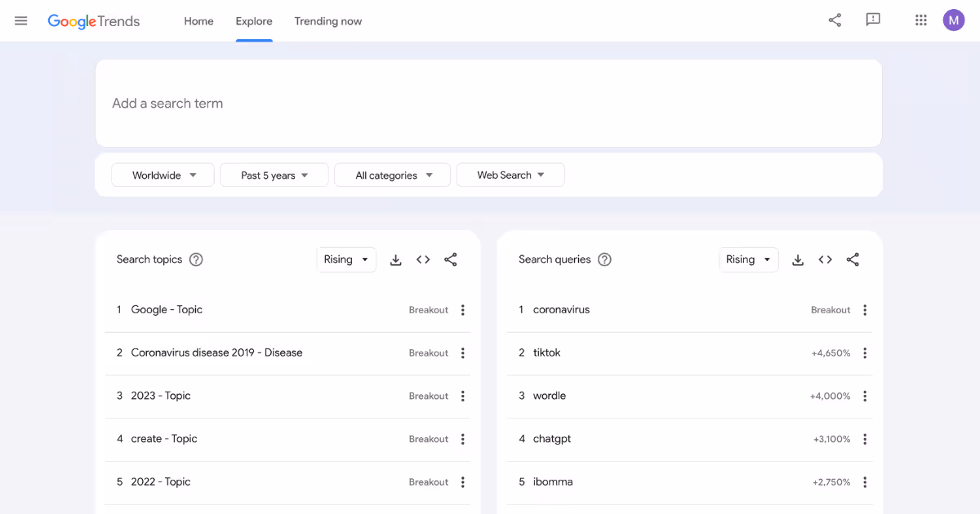Click the +4,650% value for tiktok

click(831, 353)
